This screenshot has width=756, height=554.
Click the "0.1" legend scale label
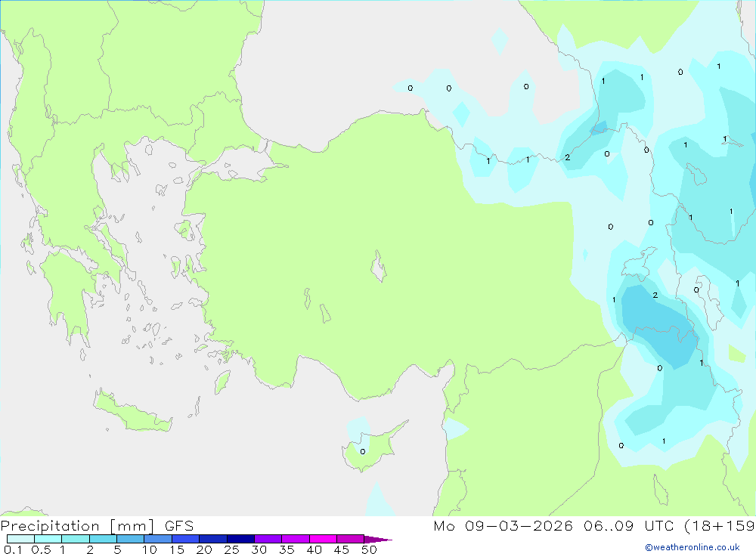click(x=13, y=549)
